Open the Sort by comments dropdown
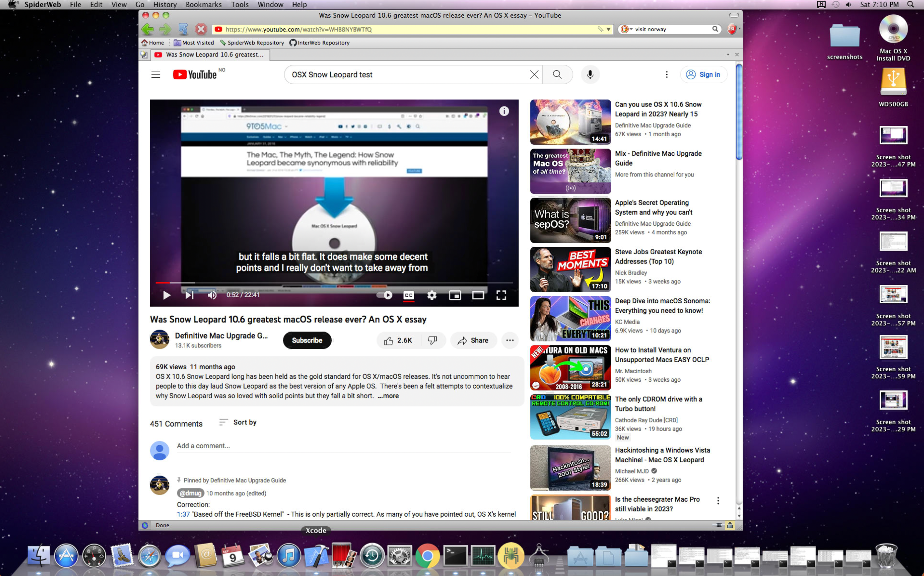The height and width of the screenshot is (576, 924). point(238,422)
